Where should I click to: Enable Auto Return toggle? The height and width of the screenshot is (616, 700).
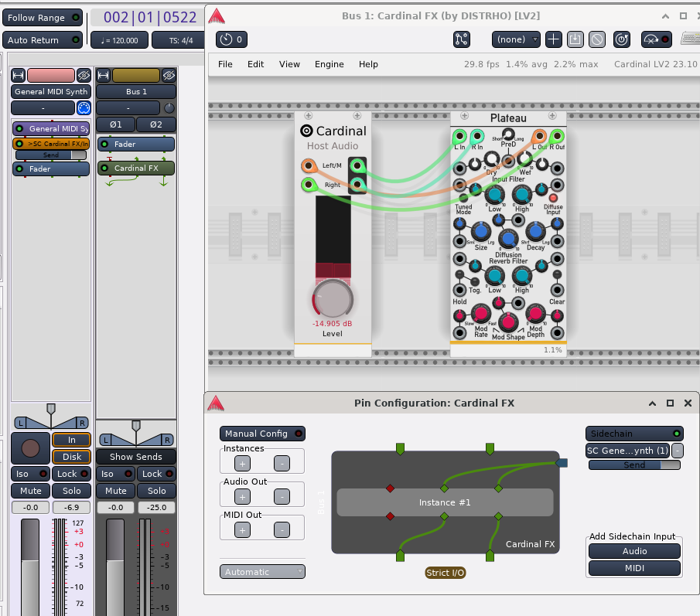43,40
